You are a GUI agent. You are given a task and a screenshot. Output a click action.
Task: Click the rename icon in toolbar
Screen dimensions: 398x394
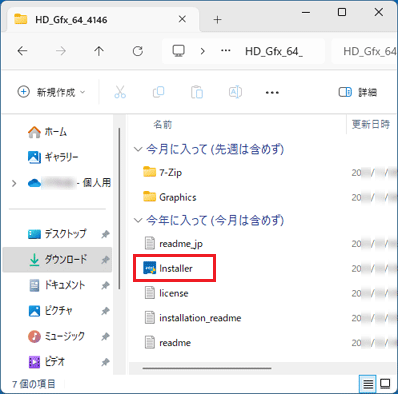235,92
